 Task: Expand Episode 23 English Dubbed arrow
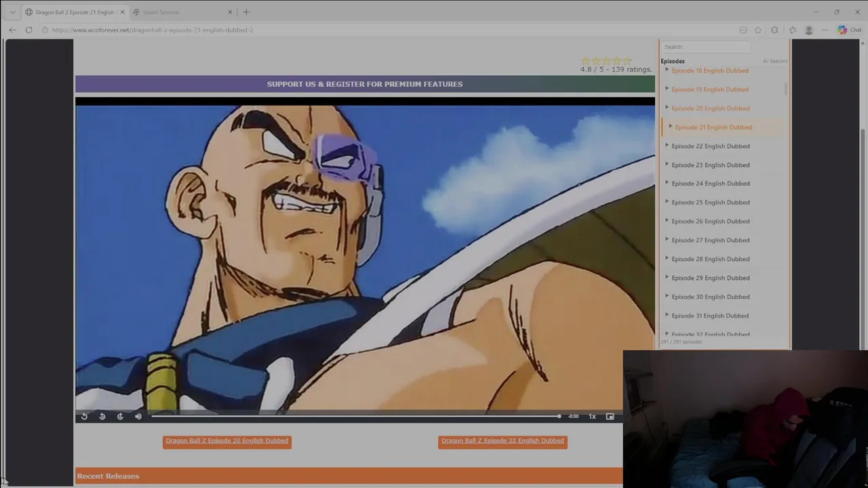coord(667,165)
